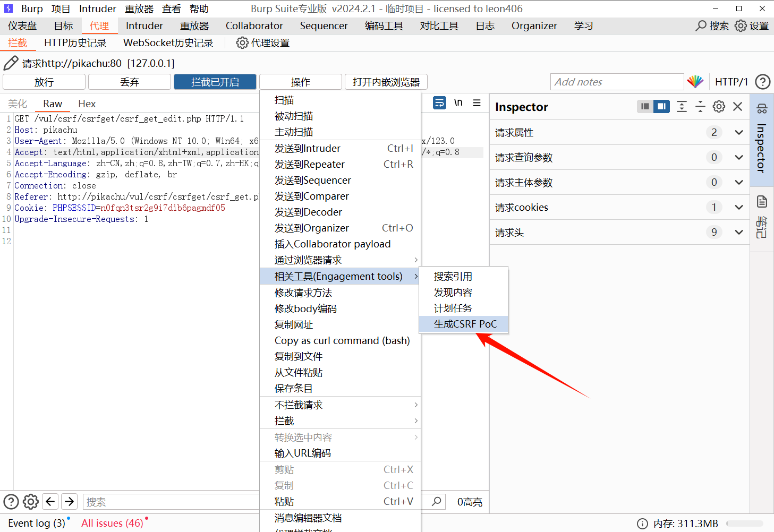774x532 pixels.
Task: Open the highlight color picker icon
Action: point(695,82)
